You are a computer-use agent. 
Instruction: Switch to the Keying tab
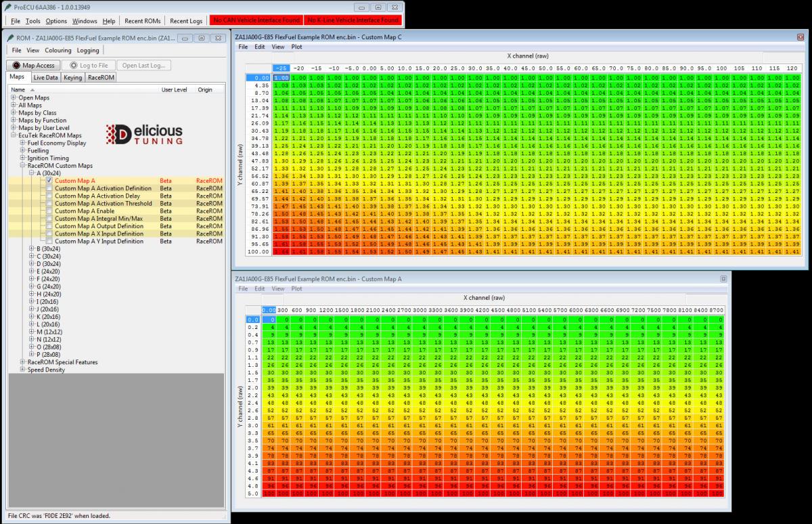click(x=72, y=78)
